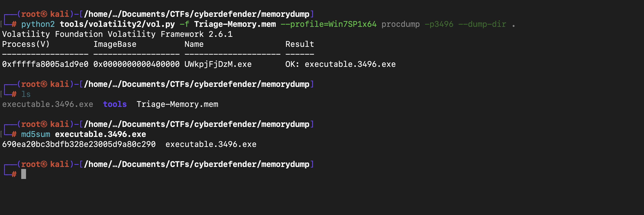This screenshot has width=644, height=215.
Task: Click OK: executable.3496.exe result text
Action: [340, 64]
